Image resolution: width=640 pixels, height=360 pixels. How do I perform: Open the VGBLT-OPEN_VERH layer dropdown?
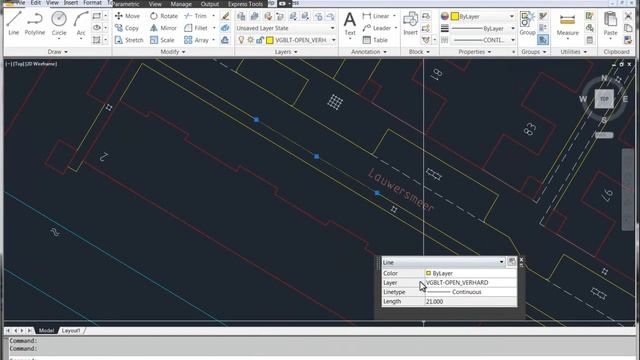click(x=333, y=40)
